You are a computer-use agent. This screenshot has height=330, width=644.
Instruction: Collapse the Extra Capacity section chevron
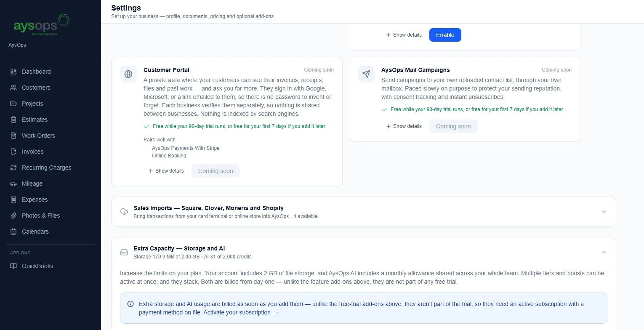(604, 252)
